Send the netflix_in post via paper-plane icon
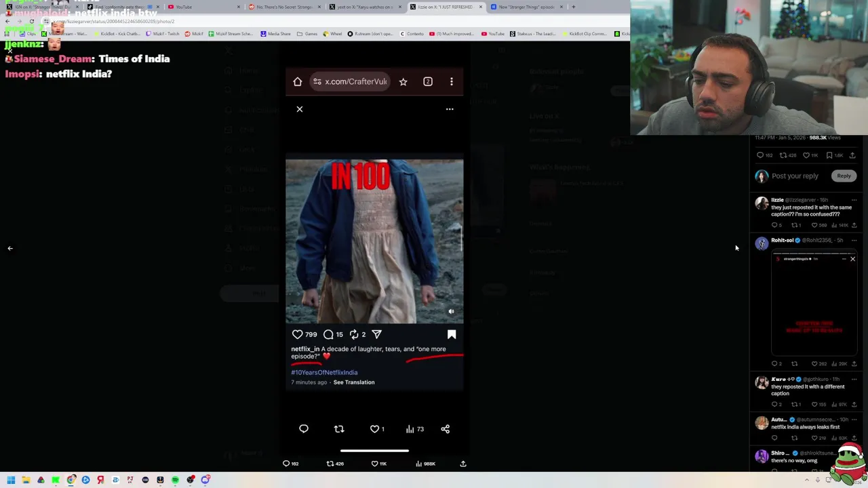The image size is (868, 488). [x=377, y=334]
